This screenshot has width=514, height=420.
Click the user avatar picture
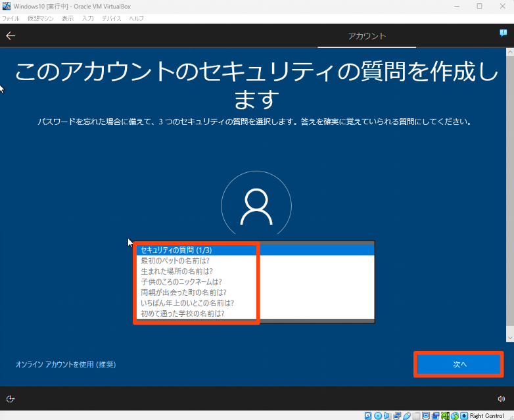tap(256, 203)
